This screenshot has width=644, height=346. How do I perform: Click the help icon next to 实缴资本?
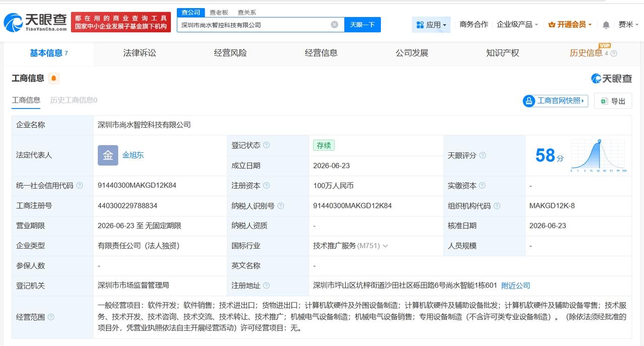(482, 186)
